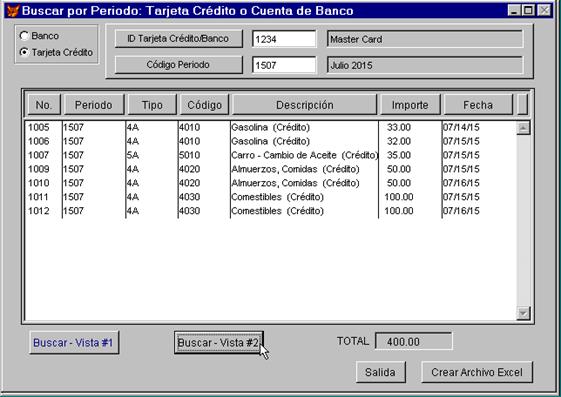Click the 100.00 amount in row 1012
Image resolution: width=561 pixels, height=397 pixels.
(399, 211)
